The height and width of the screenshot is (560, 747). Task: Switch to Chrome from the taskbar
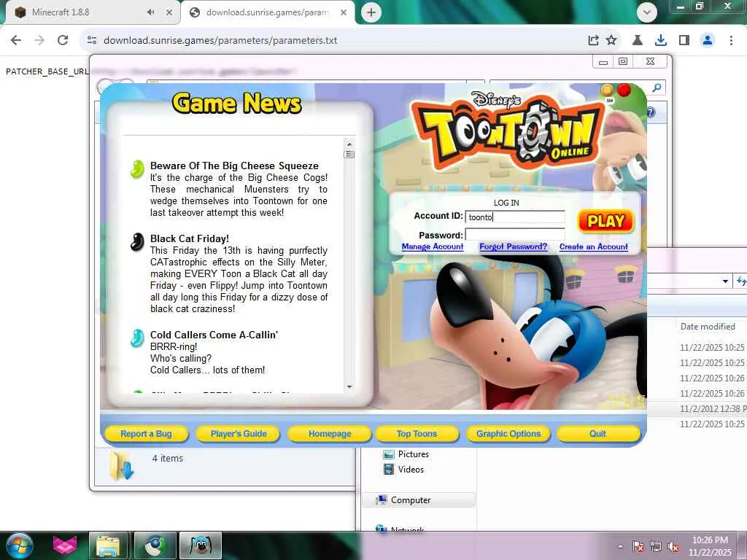[154, 545]
